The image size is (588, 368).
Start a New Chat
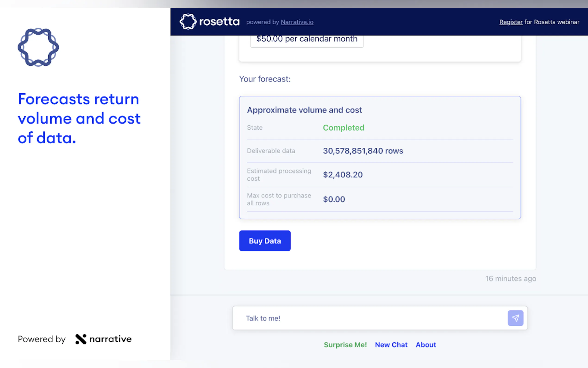click(391, 345)
